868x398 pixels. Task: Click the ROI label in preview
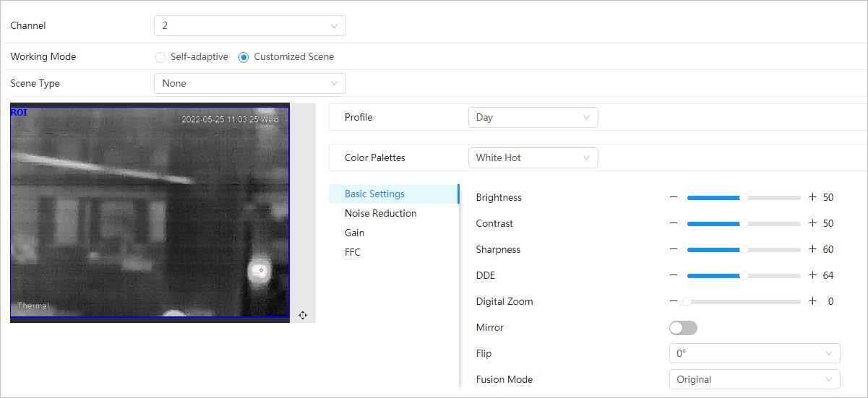(19, 113)
